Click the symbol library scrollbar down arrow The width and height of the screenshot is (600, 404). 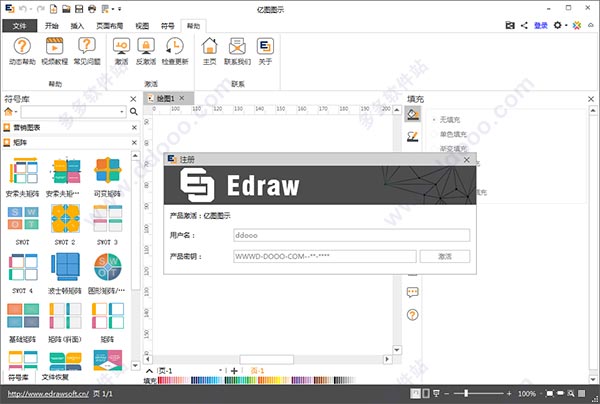[x=135, y=365]
